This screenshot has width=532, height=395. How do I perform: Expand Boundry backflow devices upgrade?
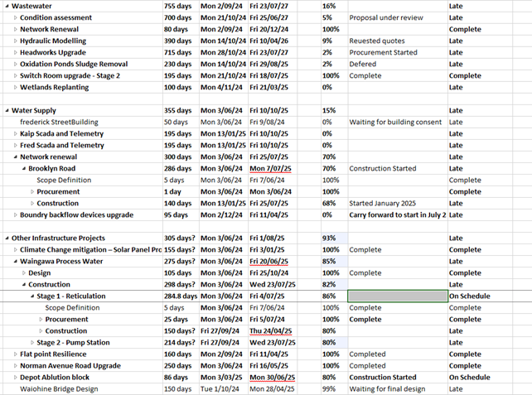[15, 215]
